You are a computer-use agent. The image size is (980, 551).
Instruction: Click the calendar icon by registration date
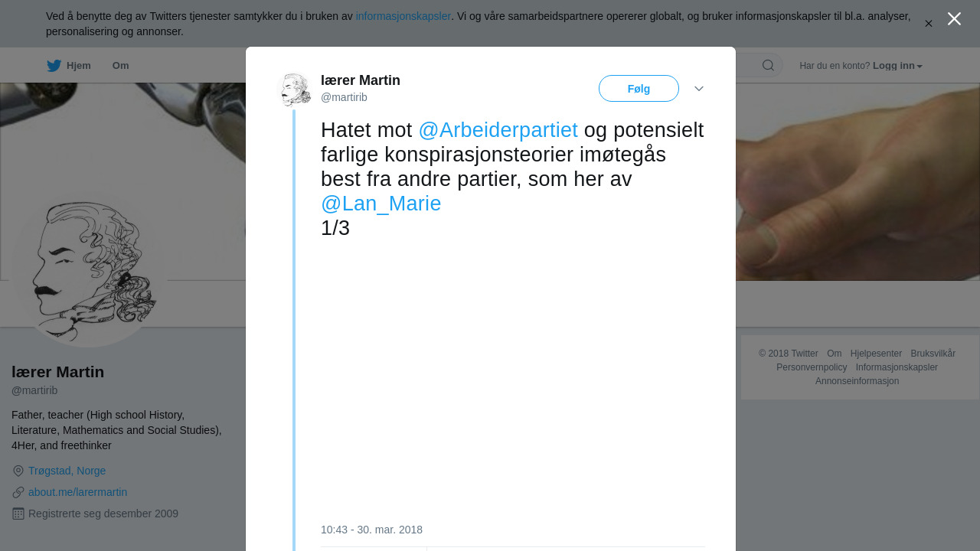pos(18,514)
